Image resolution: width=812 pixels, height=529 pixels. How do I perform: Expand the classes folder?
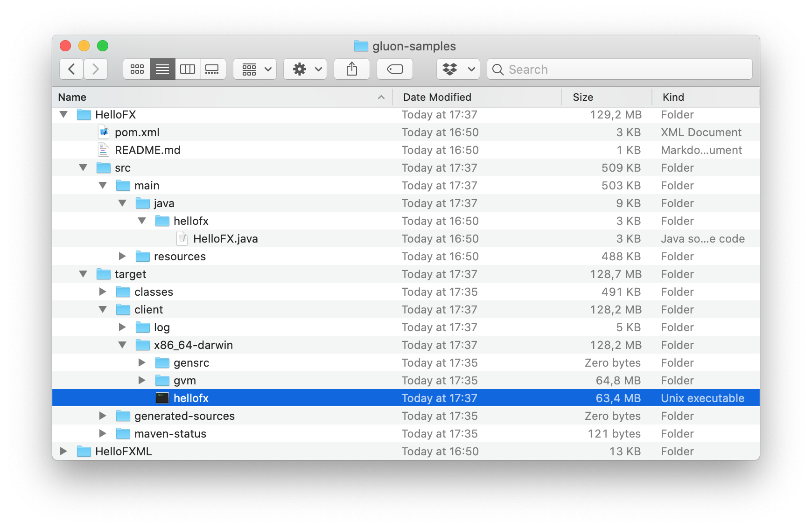pyautogui.click(x=103, y=292)
